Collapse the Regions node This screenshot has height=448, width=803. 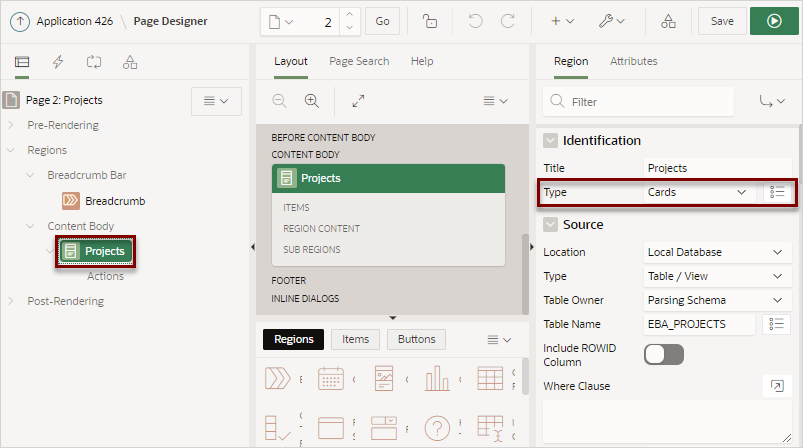coord(11,150)
